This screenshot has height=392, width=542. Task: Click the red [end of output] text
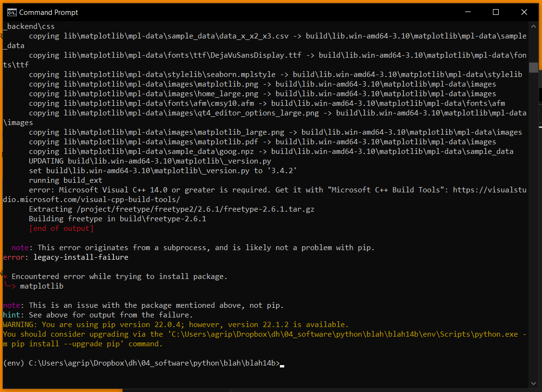click(61, 228)
